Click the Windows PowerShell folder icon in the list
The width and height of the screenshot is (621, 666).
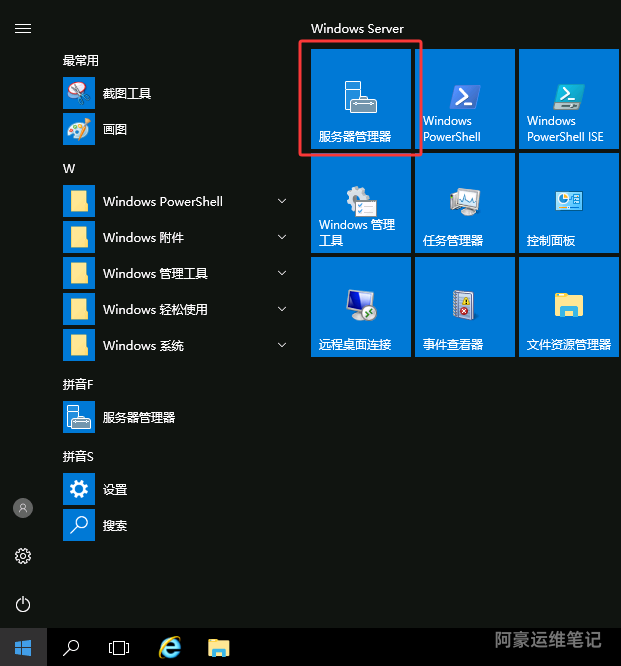tap(79, 201)
